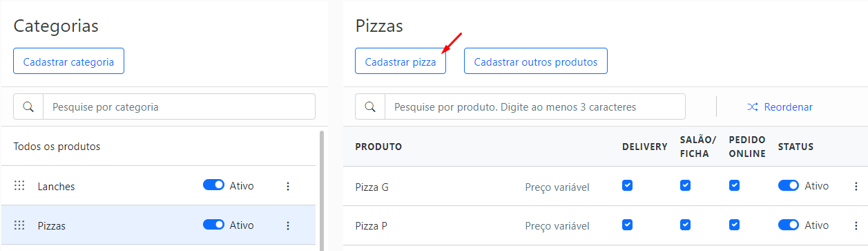The height and width of the screenshot is (251, 868).
Task: Click the Cadastrar outros produtos button
Action: [x=536, y=61]
